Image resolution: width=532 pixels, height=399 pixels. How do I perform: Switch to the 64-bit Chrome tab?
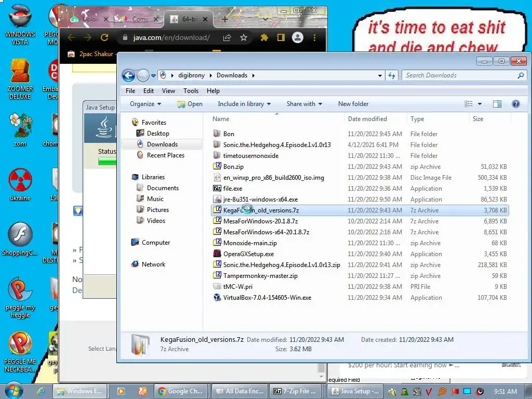click(189, 19)
